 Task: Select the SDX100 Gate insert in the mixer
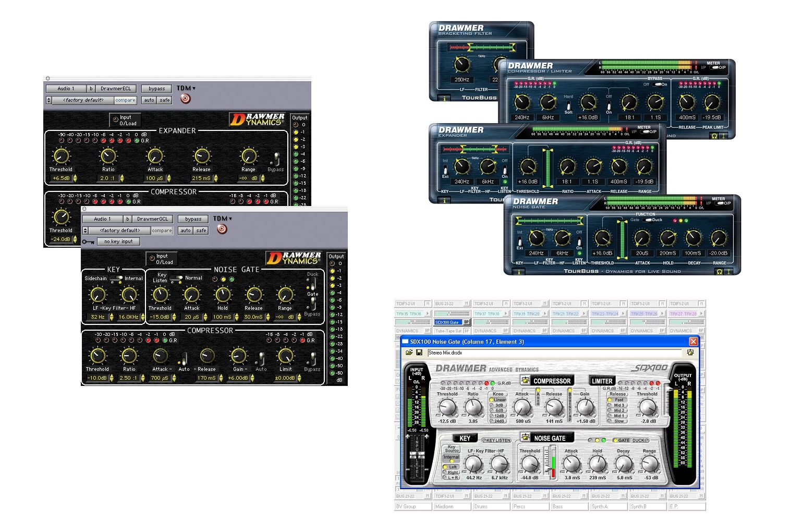pos(448,322)
